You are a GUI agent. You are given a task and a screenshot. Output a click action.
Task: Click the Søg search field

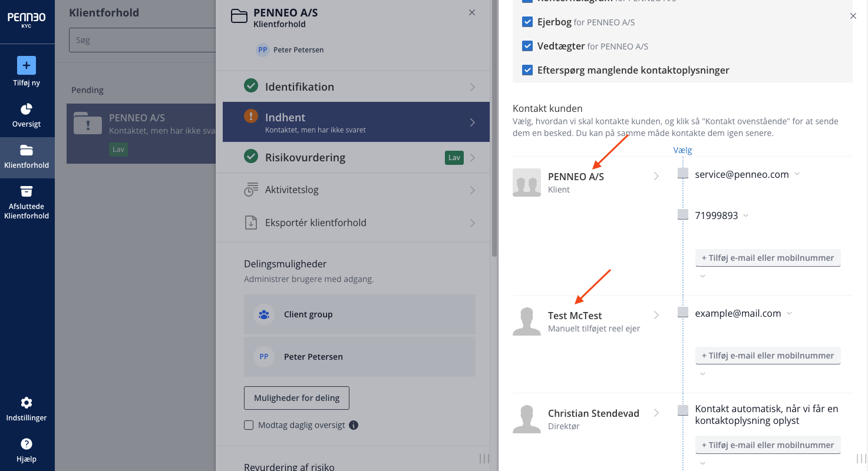(142, 40)
